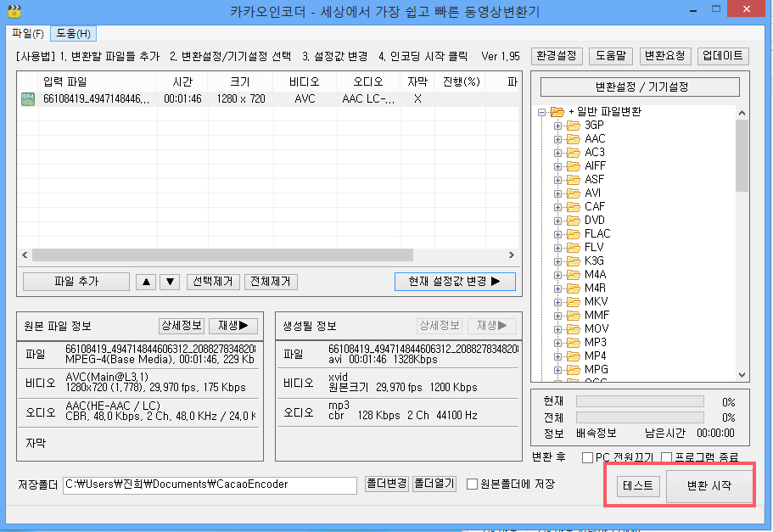
Task: Expand the DVD tree node
Action: [557, 221]
